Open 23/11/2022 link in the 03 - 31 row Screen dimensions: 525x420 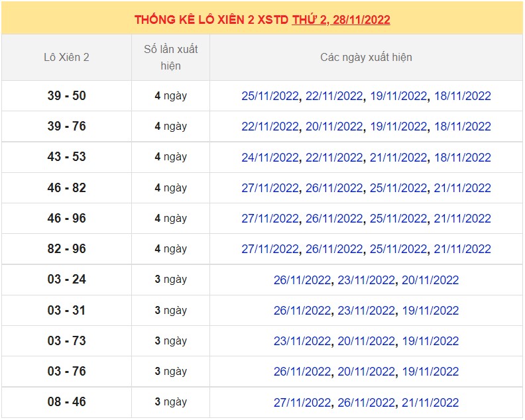click(x=367, y=311)
